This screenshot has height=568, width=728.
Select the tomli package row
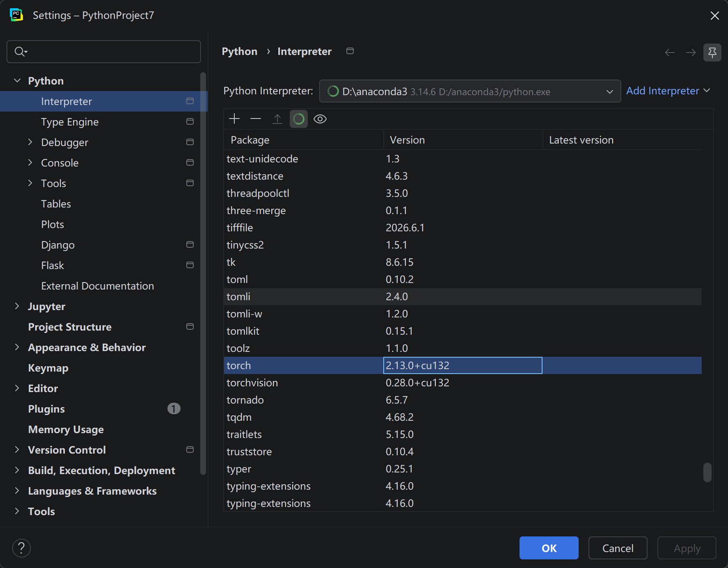[x=463, y=297]
